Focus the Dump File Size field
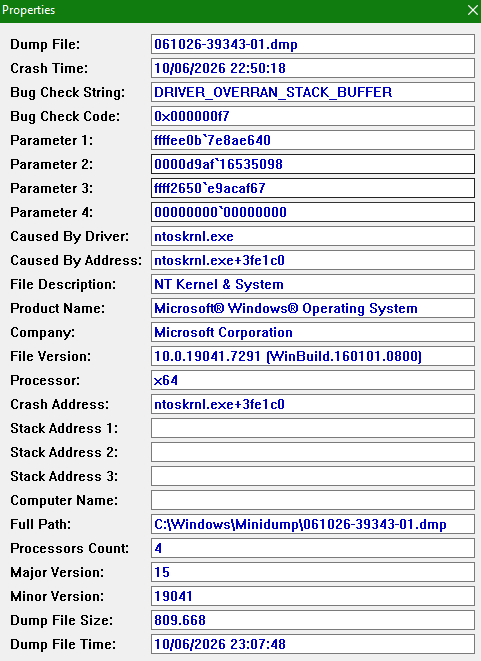The height and width of the screenshot is (661, 481). pyautogui.click(x=313, y=621)
